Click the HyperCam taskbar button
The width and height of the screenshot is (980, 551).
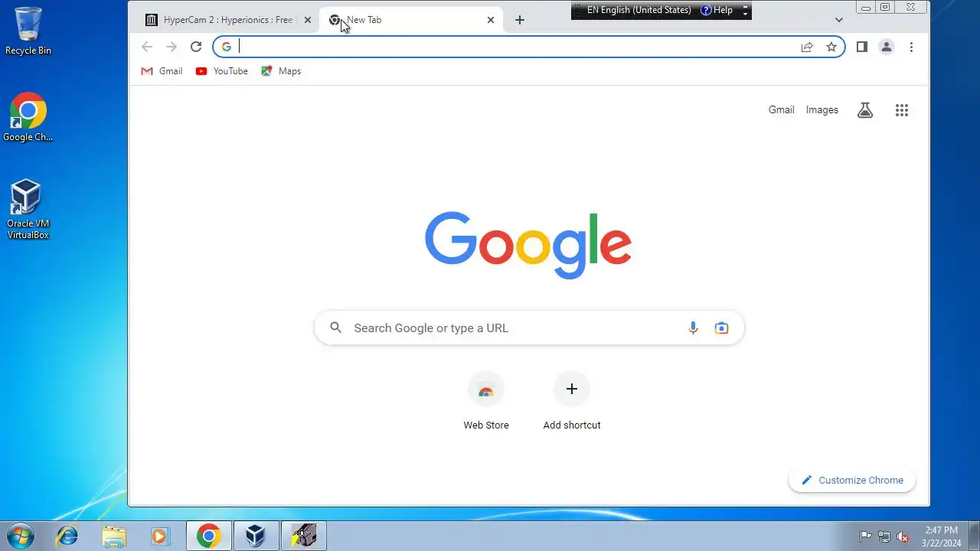303,536
